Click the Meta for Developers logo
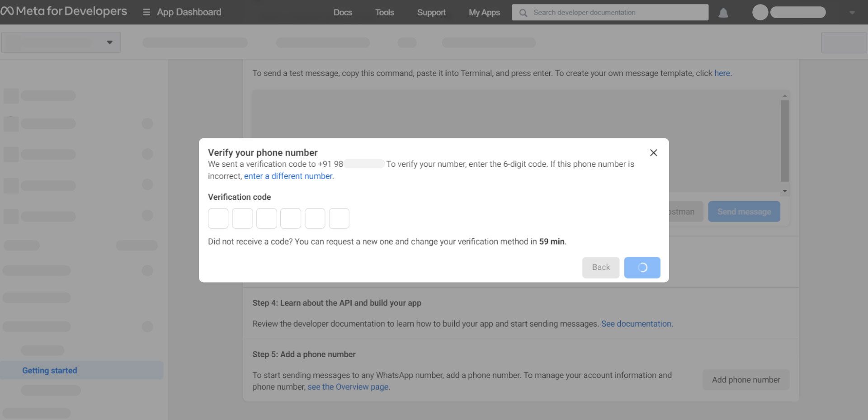This screenshot has height=420, width=868. tap(64, 11)
